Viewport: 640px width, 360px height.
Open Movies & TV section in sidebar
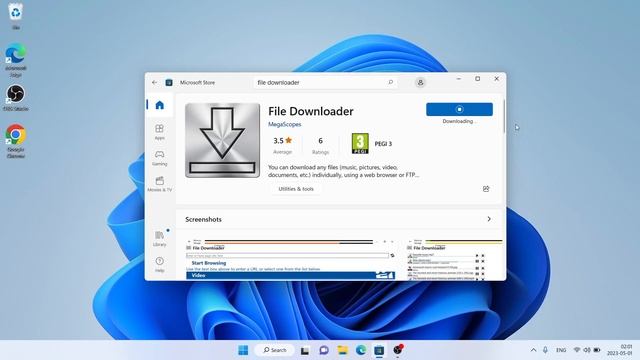160,184
